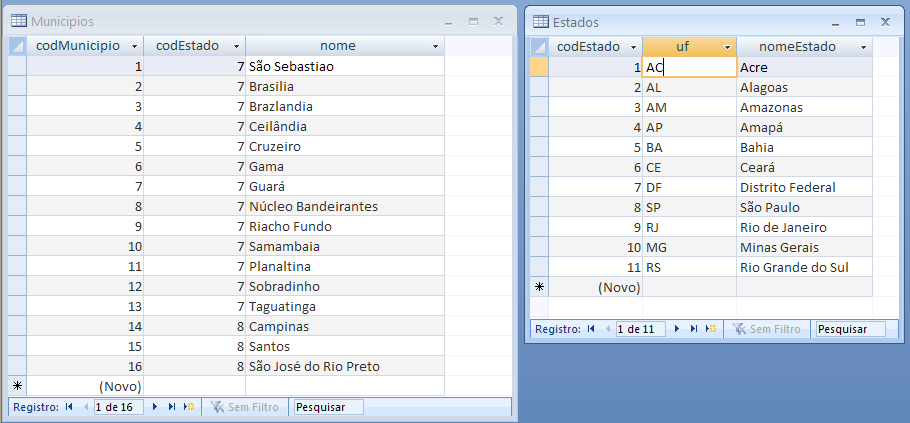Click the cell São Paulo

pos(804,207)
